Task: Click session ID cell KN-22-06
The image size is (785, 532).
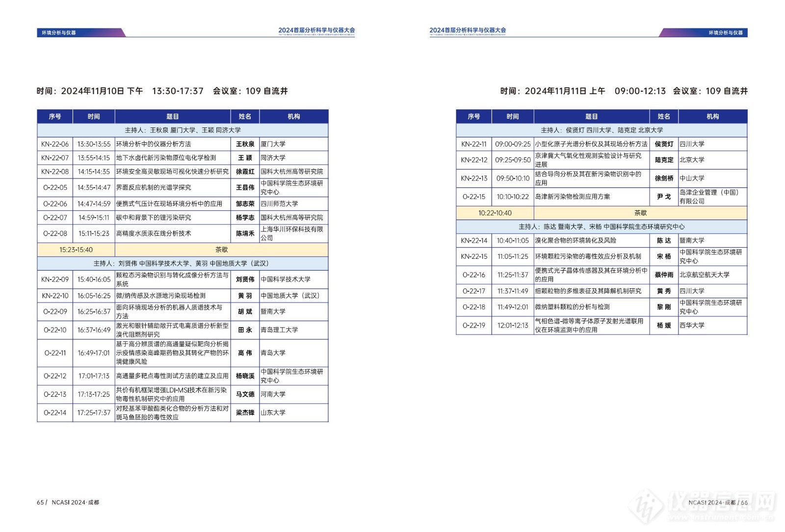Action: click(x=55, y=144)
